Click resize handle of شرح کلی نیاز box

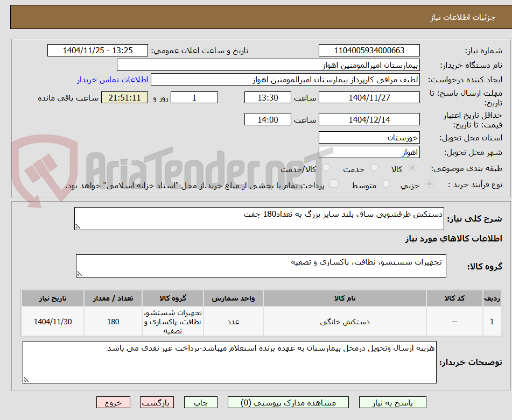78,226
